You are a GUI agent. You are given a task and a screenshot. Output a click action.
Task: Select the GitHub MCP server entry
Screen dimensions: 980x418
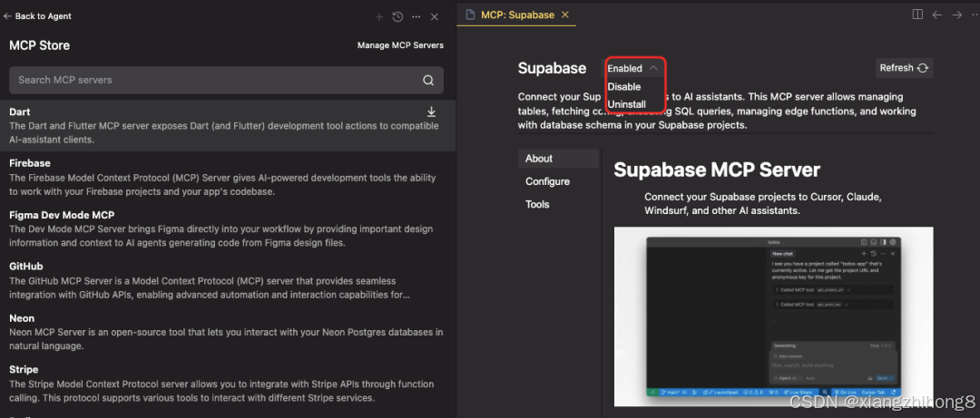[x=228, y=280]
